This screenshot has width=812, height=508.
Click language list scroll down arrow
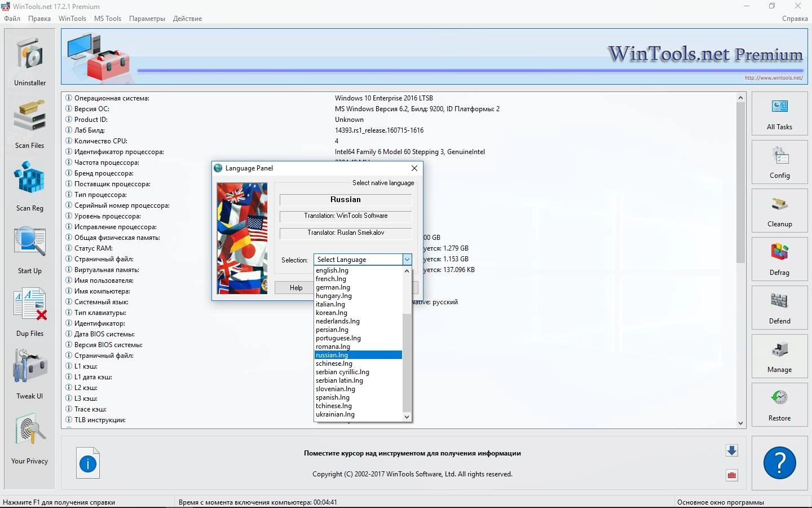(407, 417)
